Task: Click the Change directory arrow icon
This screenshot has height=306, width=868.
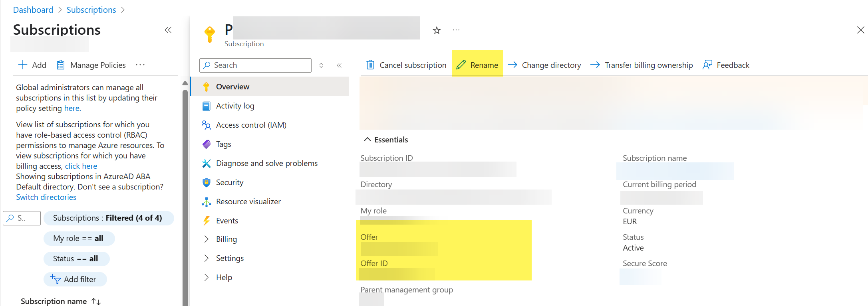Action: tap(512, 65)
